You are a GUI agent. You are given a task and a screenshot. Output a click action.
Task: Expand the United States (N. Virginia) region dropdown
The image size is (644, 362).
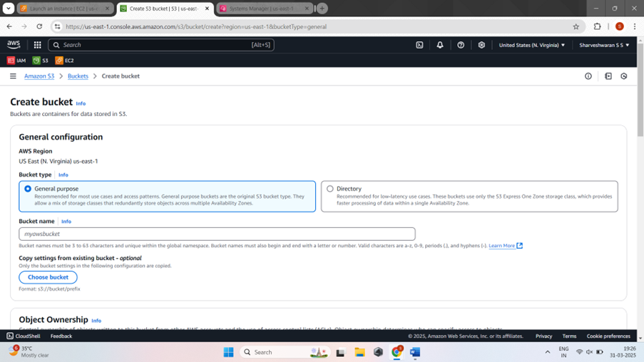coord(532,45)
